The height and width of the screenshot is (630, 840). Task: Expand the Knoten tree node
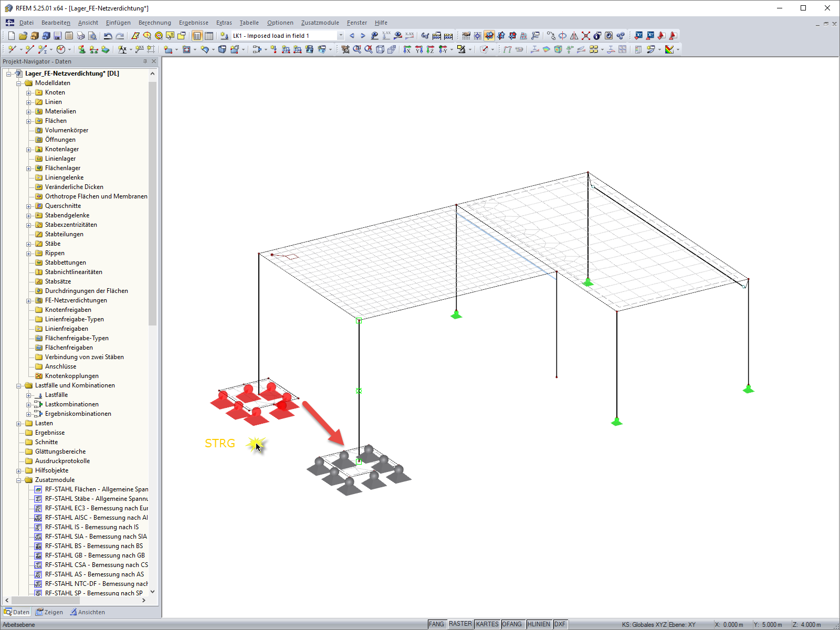coord(29,93)
